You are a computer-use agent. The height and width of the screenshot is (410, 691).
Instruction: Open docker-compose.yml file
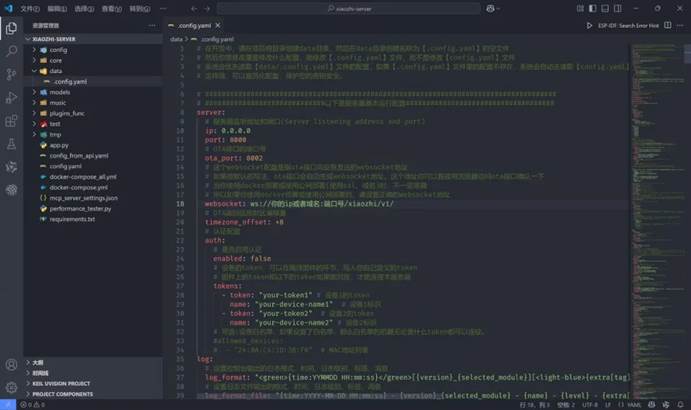tap(93, 187)
